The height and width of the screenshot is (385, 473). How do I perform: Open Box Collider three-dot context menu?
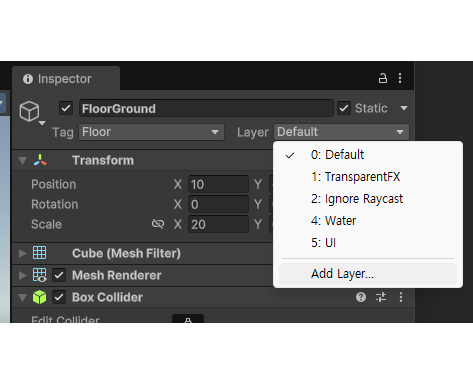point(401,297)
